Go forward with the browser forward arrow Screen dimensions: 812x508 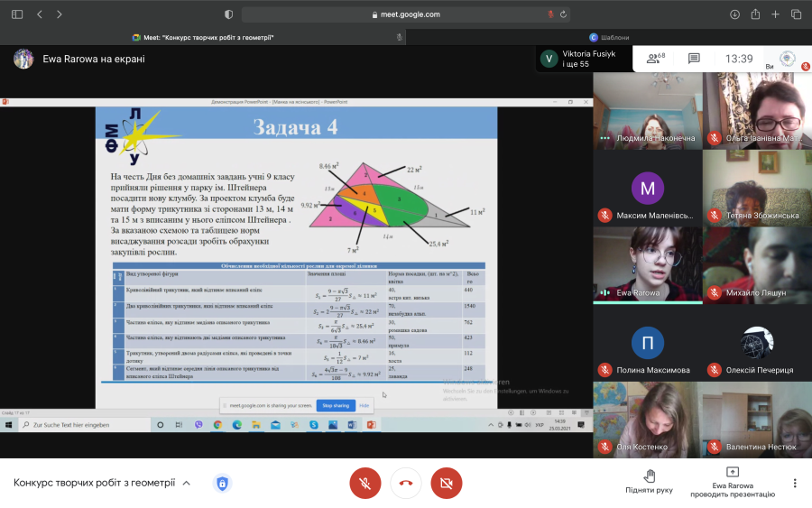(x=59, y=14)
